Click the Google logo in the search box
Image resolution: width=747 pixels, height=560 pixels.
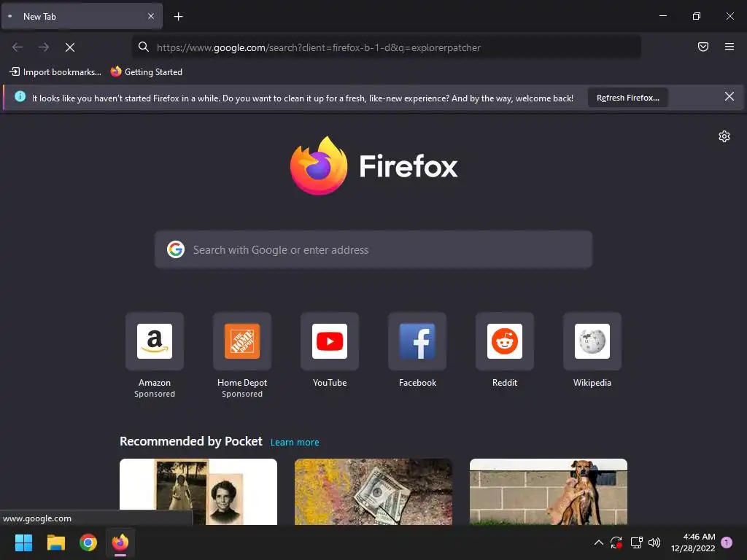click(x=176, y=249)
